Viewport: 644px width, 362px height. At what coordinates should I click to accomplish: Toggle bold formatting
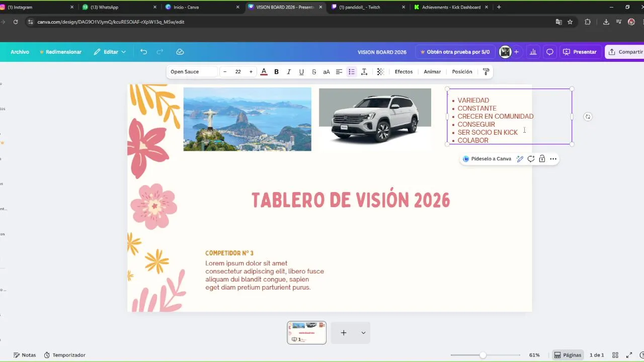pyautogui.click(x=276, y=72)
